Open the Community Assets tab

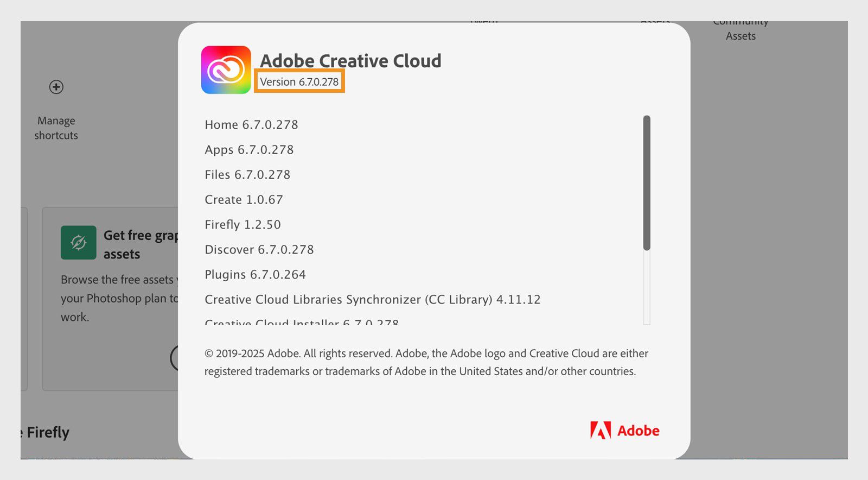point(741,28)
